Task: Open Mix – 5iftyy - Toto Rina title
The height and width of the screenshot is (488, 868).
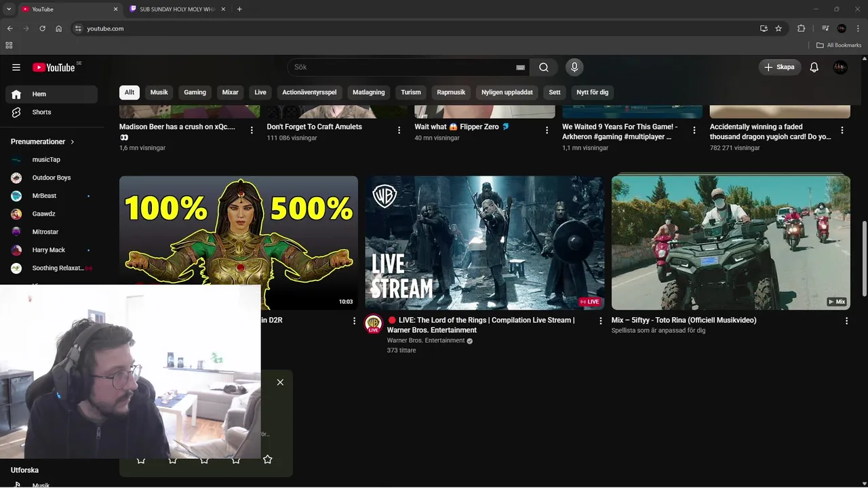Action: pyautogui.click(x=684, y=320)
